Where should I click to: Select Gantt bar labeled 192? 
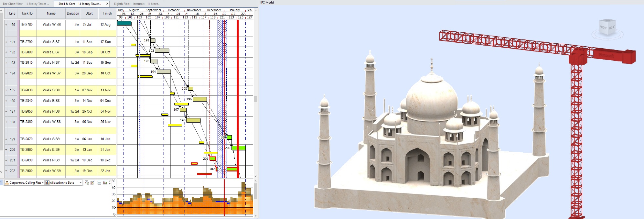(x=162, y=50)
